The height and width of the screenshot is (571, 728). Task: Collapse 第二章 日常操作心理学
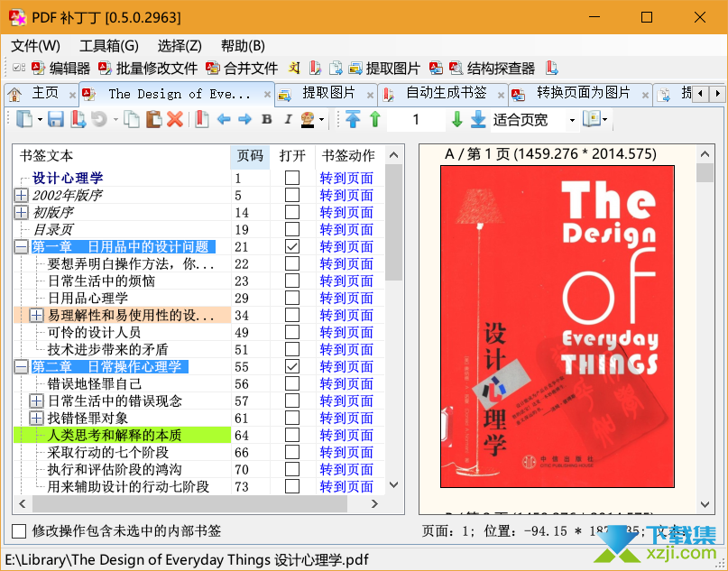(x=21, y=367)
